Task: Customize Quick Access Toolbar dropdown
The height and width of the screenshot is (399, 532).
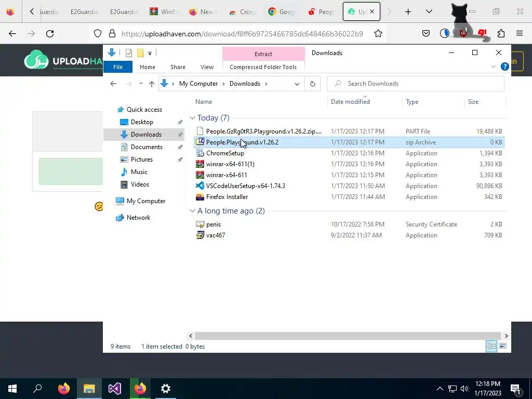Action: 150,54
